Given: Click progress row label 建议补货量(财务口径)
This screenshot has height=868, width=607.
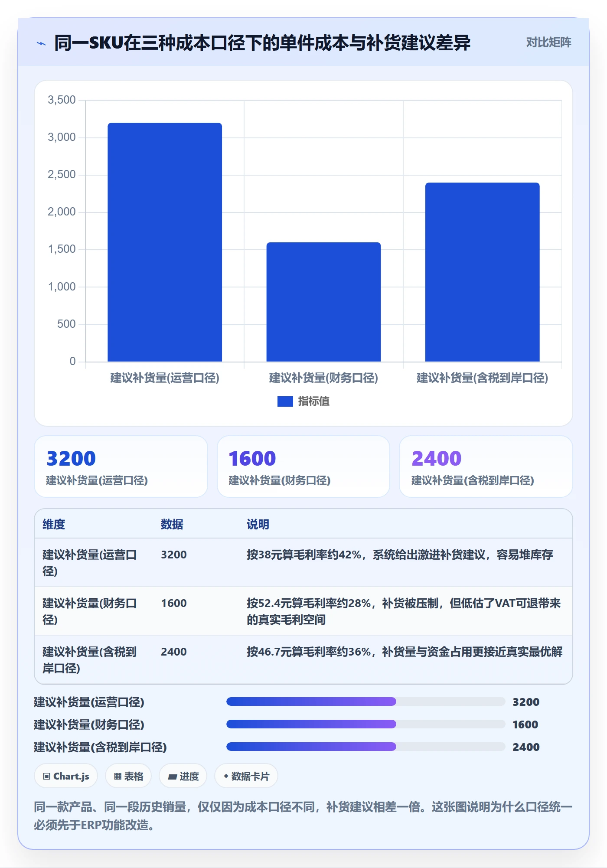Looking at the screenshot, I should tap(89, 724).
